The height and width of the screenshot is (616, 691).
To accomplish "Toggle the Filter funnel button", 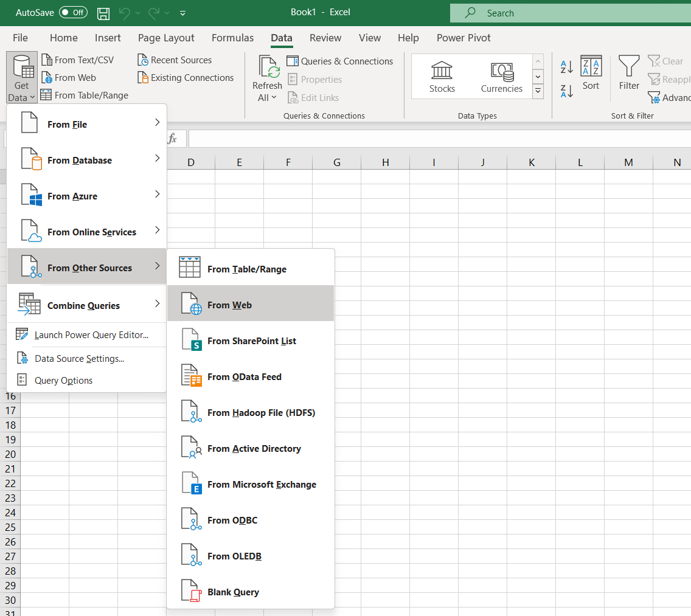I will [x=629, y=73].
